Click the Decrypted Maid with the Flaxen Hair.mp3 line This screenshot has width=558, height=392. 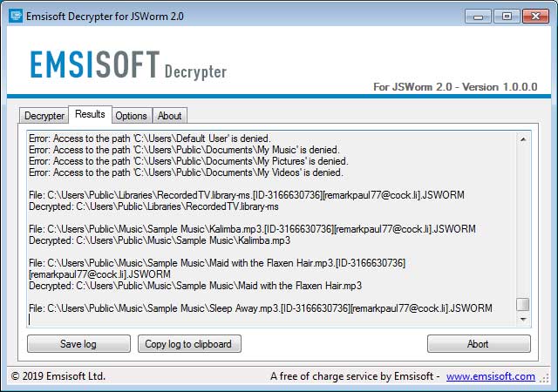point(195,286)
